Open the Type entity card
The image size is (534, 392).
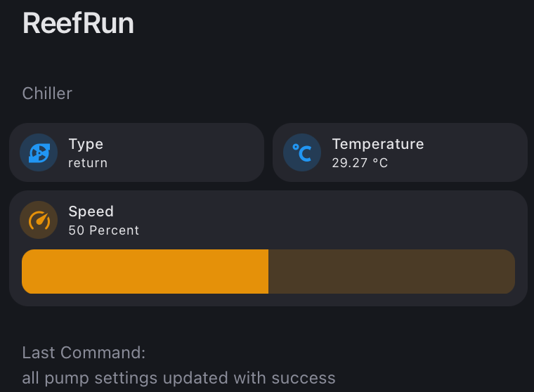click(x=136, y=152)
